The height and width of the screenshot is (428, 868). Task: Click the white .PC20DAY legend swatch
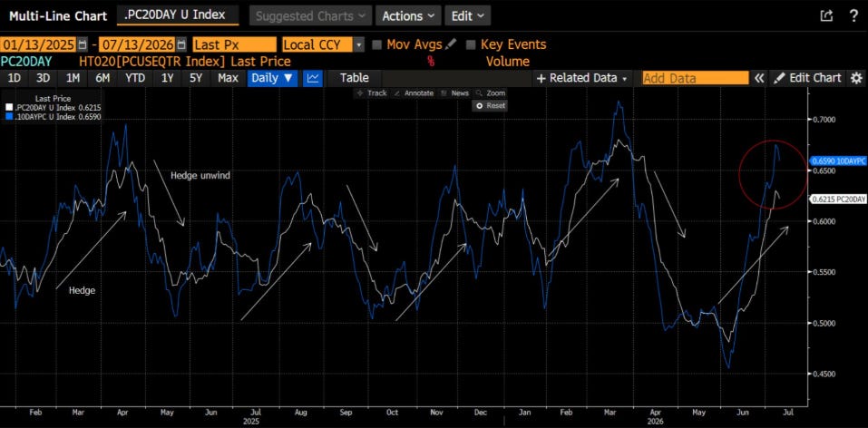[x=9, y=108]
